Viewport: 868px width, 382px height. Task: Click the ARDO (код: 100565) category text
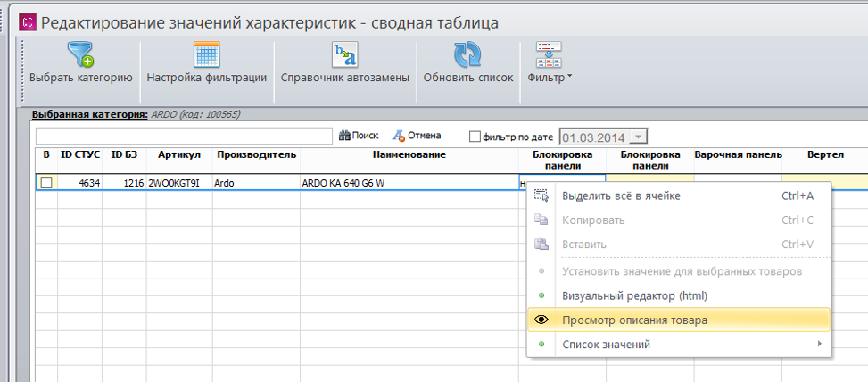[195, 115]
